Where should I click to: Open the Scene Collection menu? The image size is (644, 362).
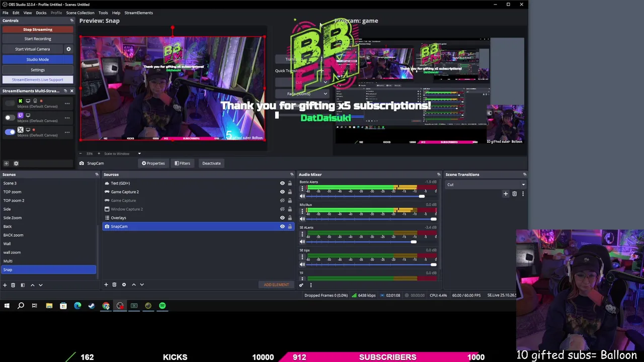click(x=80, y=13)
